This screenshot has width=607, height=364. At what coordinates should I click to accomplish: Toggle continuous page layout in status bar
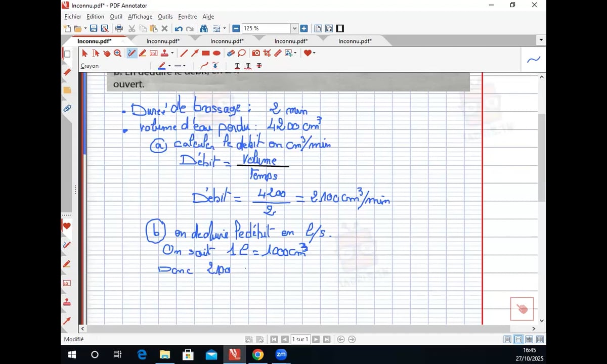pyautogui.click(x=518, y=339)
